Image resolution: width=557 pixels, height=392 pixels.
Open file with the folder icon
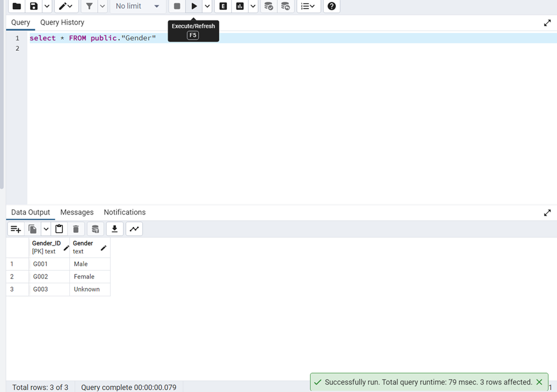click(17, 6)
